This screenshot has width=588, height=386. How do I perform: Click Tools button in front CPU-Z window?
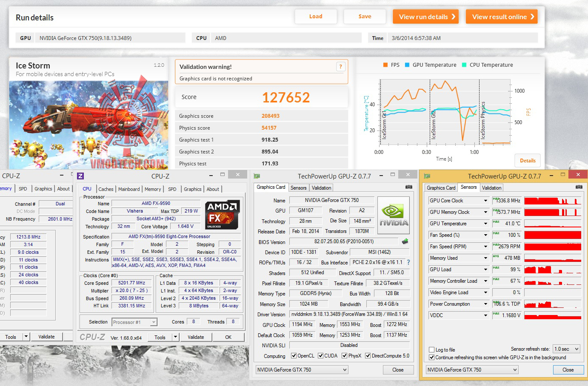[x=160, y=337]
